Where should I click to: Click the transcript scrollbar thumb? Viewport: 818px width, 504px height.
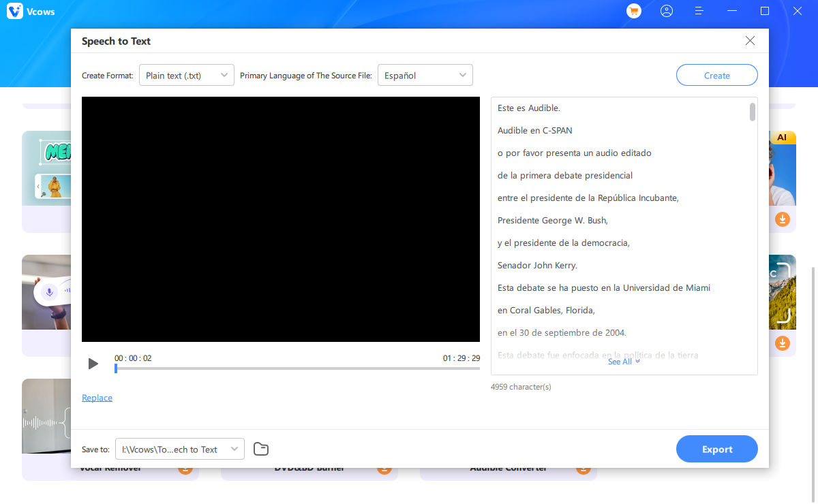click(753, 112)
